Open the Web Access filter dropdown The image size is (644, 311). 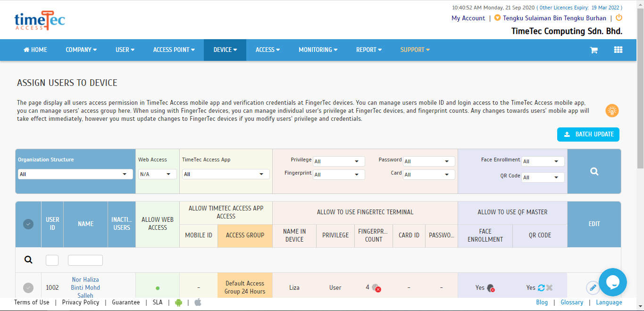click(x=158, y=174)
